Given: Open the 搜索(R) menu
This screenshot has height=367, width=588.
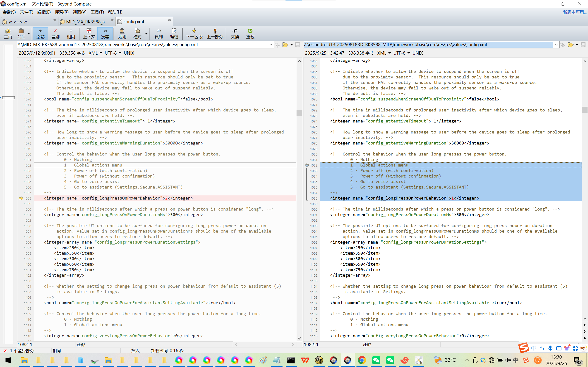Looking at the screenshot, I should click(x=62, y=12).
